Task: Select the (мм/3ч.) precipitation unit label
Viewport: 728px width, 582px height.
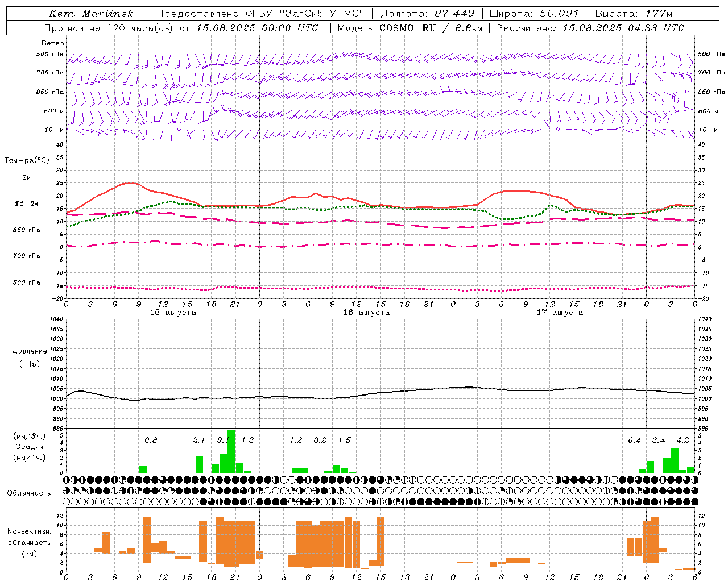Action: click(29, 436)
